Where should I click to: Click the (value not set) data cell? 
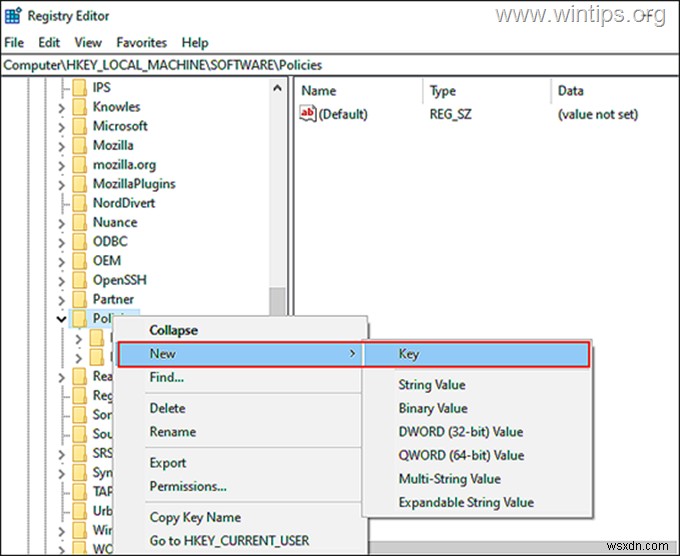point(598,114)
